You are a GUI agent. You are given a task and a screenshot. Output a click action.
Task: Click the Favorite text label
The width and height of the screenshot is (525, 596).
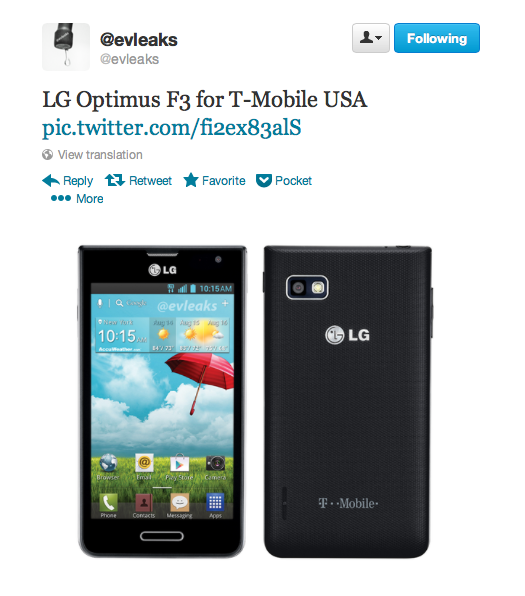[224, 181]
